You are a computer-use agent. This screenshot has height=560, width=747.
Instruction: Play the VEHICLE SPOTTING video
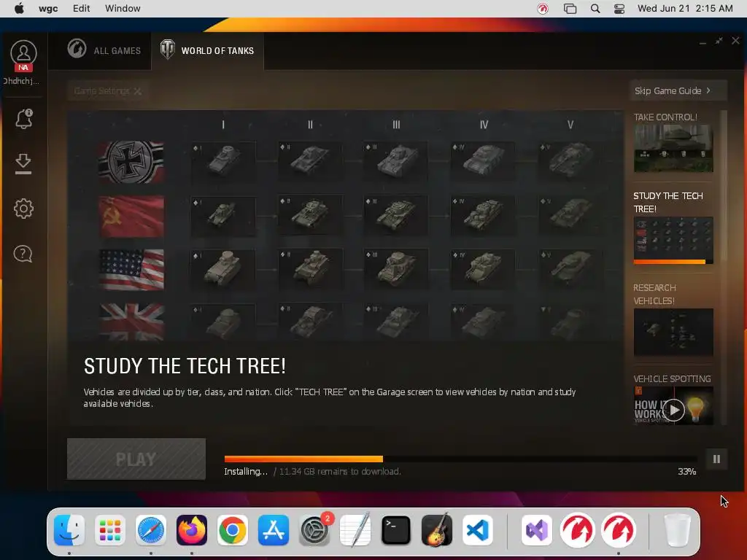tap(673, 410)
